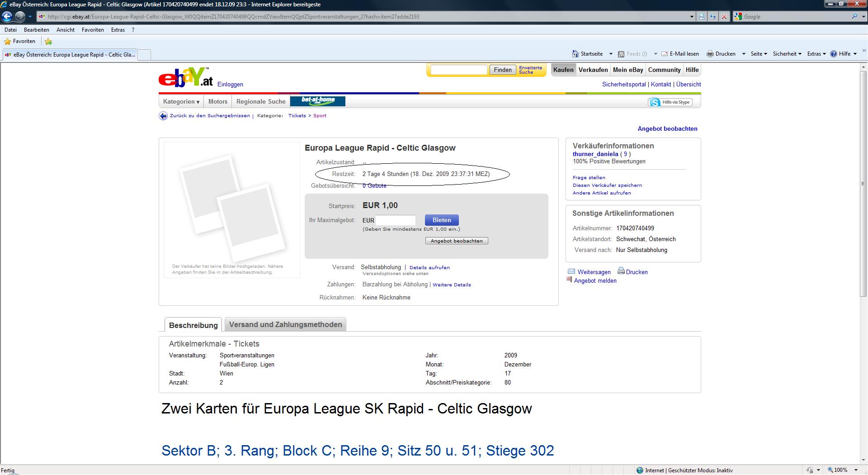Select the Kaufen navigation tab

pyautogui.click(x=563, y=70)
